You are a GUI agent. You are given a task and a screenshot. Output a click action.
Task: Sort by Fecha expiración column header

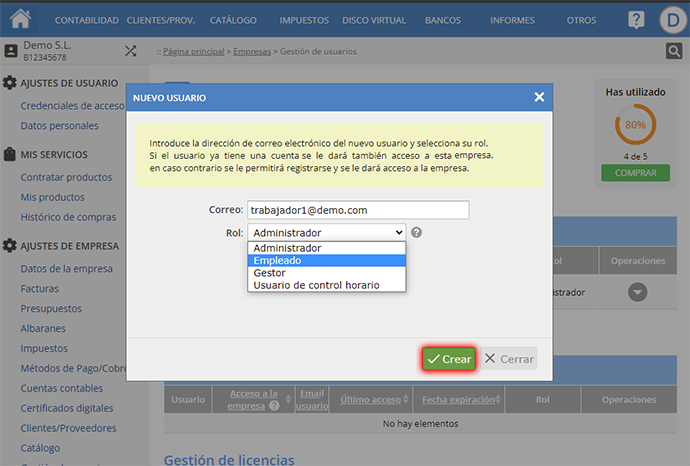(x=459, y=400)
